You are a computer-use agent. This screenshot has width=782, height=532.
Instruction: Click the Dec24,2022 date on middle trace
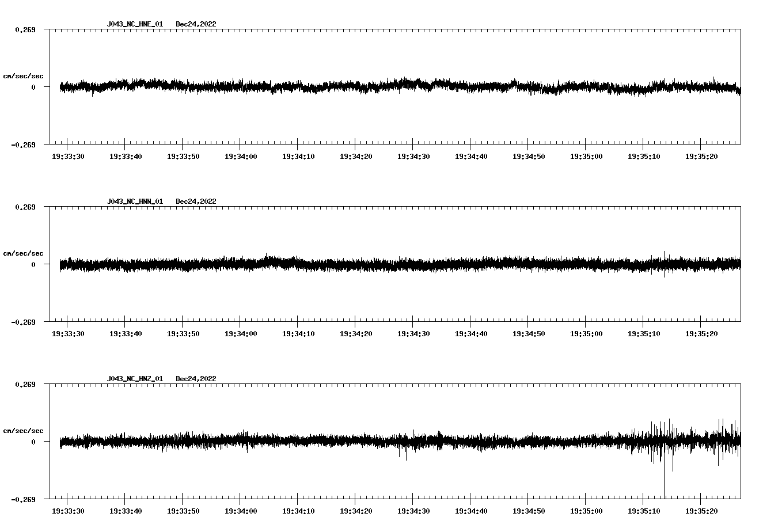[196, 201]
